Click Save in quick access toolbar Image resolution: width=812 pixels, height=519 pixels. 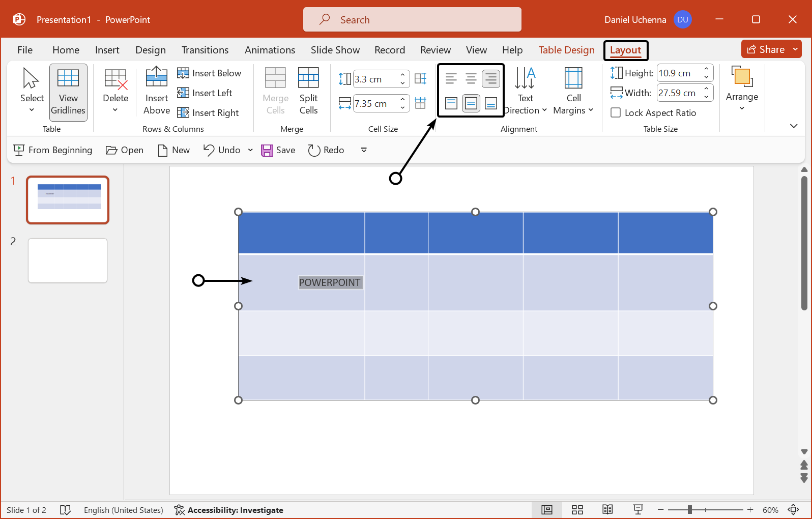(x=278, y=150)
